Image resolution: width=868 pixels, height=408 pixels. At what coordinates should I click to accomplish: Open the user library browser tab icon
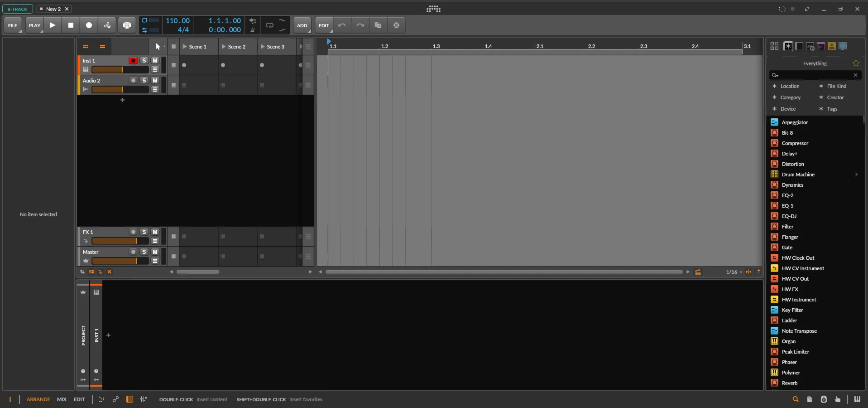point(832,46)
